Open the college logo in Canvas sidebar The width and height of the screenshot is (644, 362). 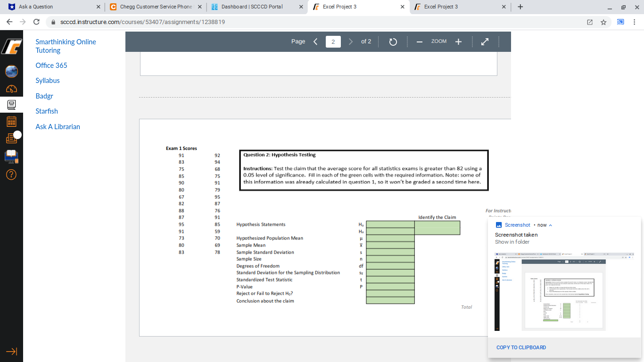pos(11,47)
